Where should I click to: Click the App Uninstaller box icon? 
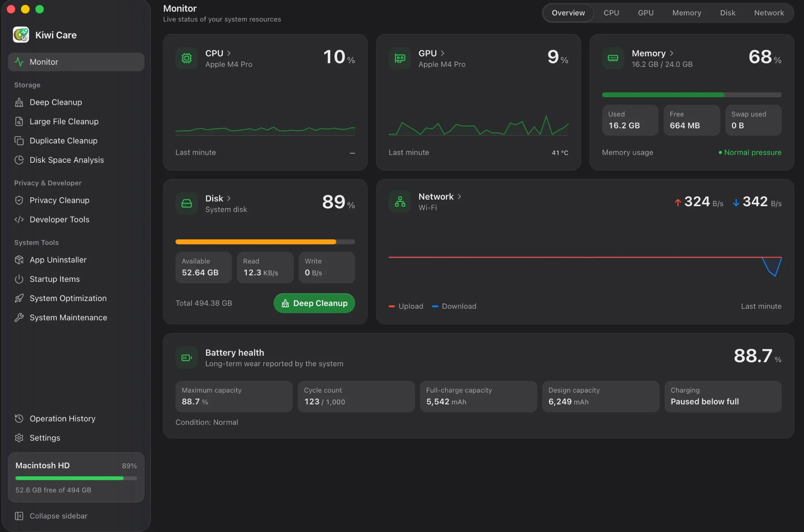click(19, 260)
